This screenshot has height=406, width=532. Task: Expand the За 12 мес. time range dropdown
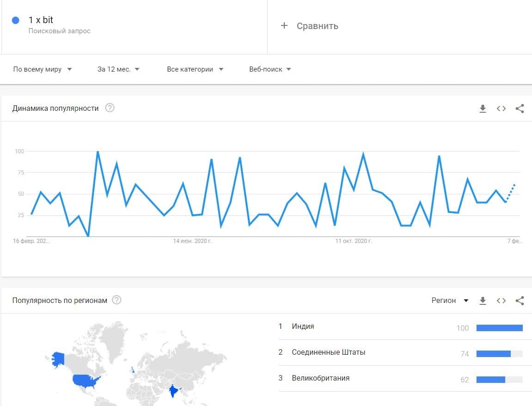(118, 69)
